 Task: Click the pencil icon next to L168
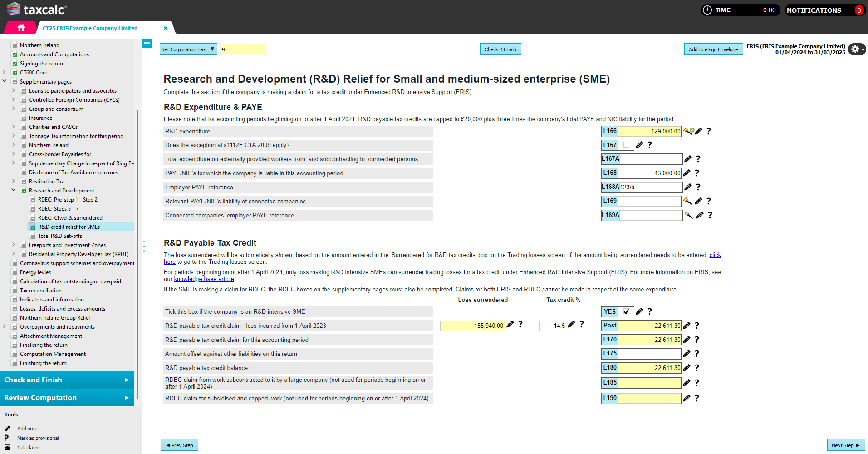click(687, 173)
